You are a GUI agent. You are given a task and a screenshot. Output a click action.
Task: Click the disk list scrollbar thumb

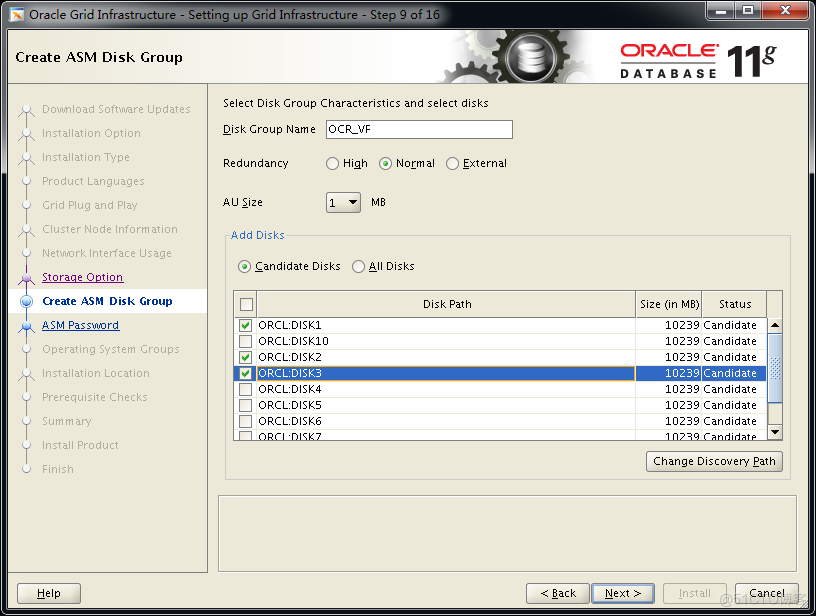[775, 368]
